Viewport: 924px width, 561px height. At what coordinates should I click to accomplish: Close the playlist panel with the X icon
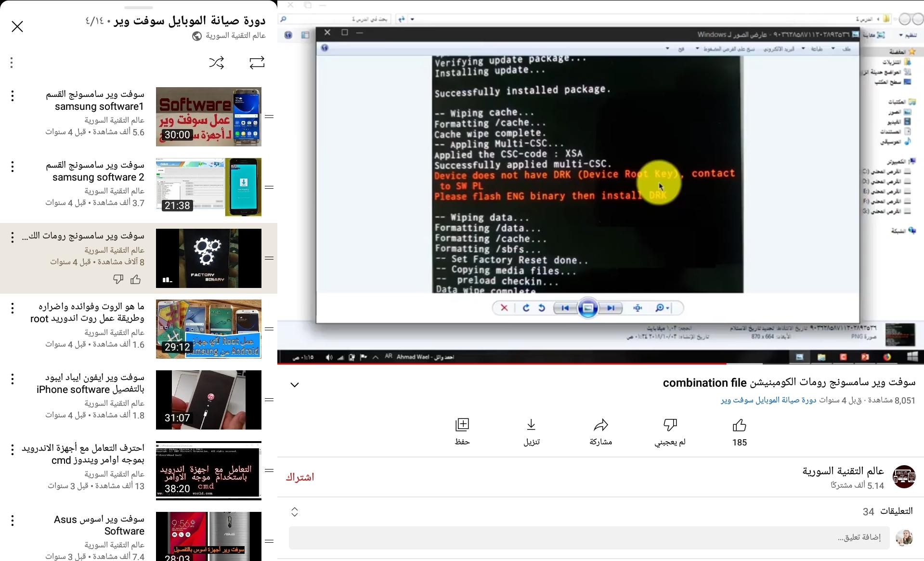17,26
